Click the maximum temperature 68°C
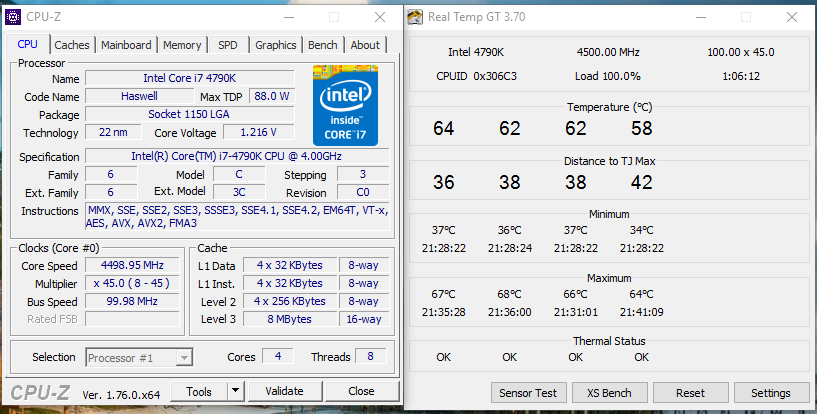This screenshot has height=414, width=817. (510, 294)
